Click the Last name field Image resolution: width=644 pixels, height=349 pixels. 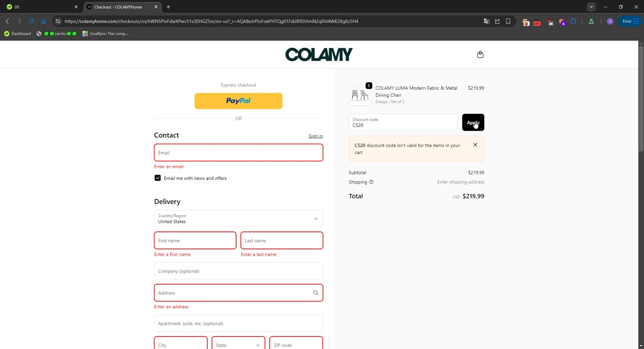click(282, 240)
